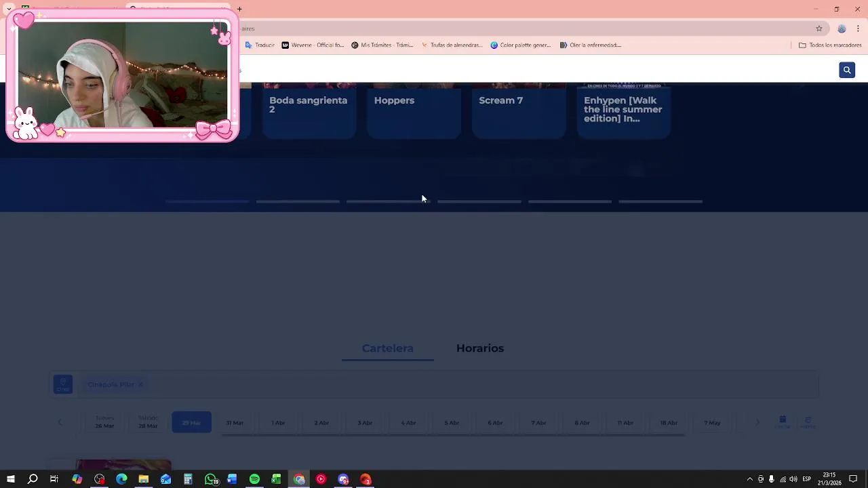Screen dimensions: 868x488
Task: Go to next dates with right chevron
Action: point(757,422)
